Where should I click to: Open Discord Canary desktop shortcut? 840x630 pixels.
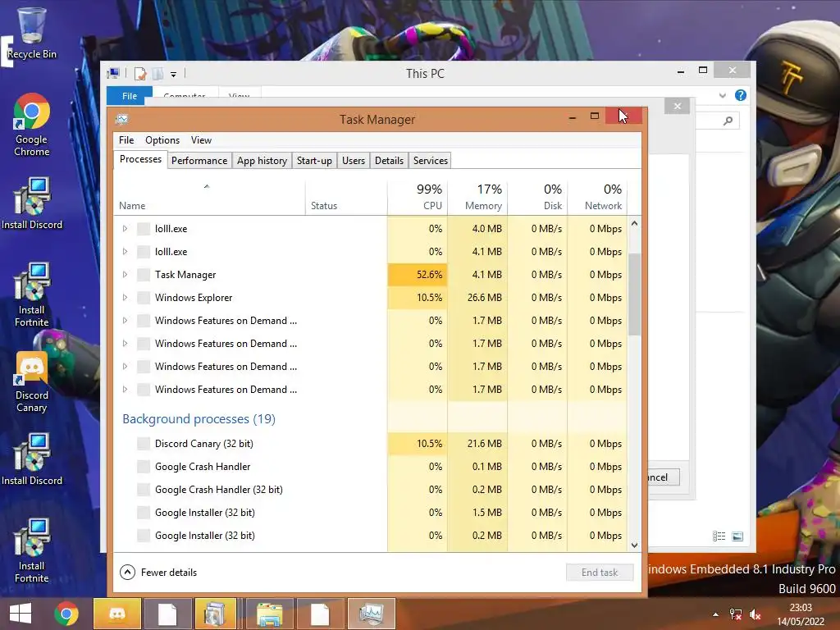click(x=32, y=381)
